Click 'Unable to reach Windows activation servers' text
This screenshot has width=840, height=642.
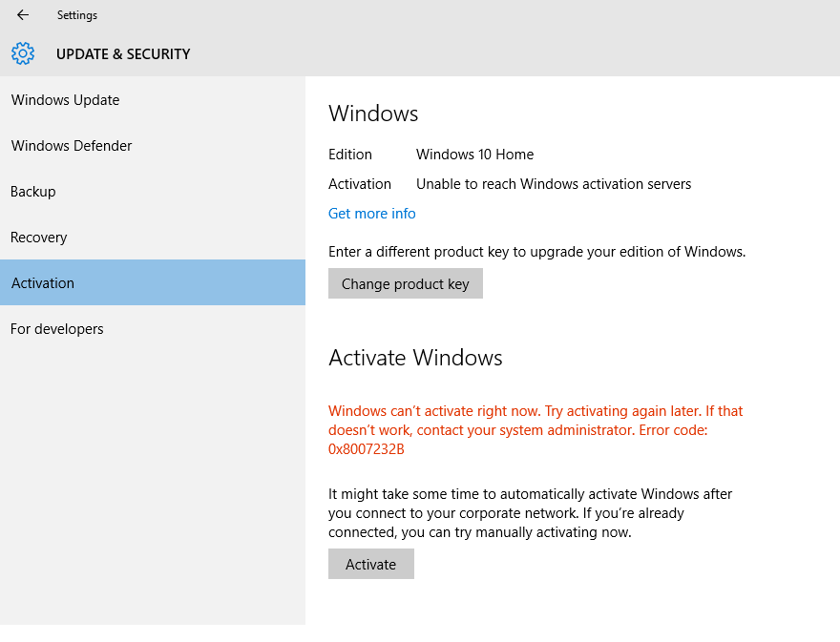(x=554, y=184)
